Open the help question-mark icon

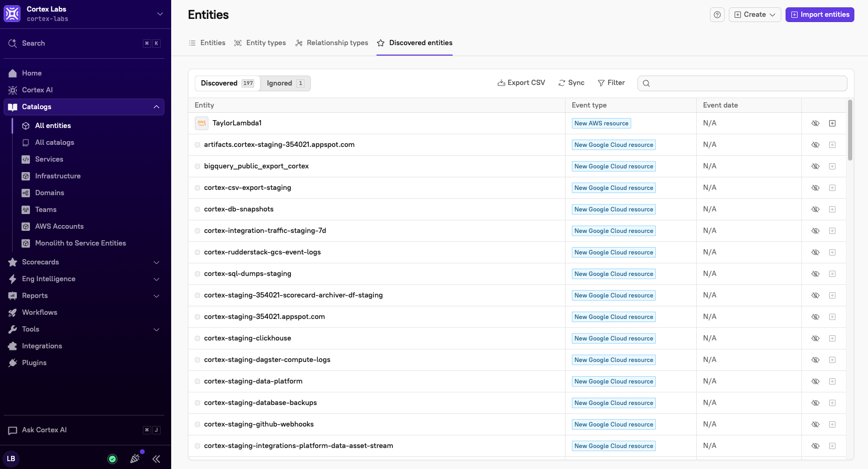717,15
